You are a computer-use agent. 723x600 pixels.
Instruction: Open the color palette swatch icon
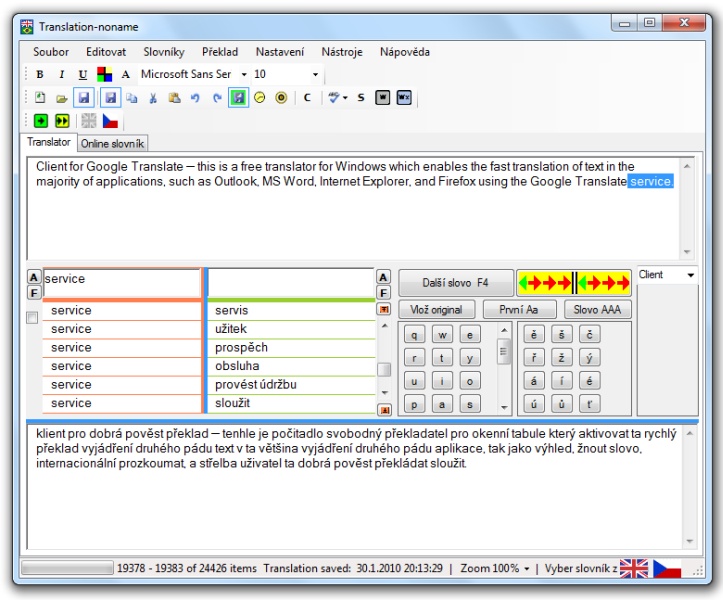pyautogui.click(x=104, y=74)
